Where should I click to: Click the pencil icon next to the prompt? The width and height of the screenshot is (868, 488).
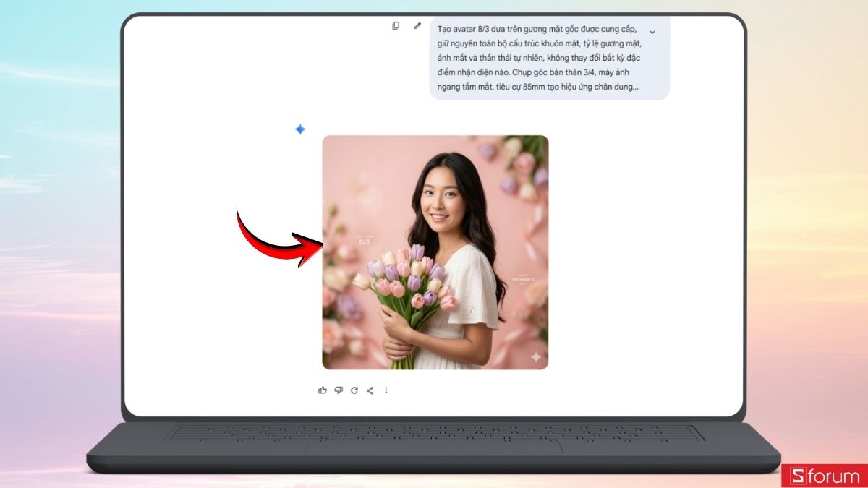click(x=417, y=25)
